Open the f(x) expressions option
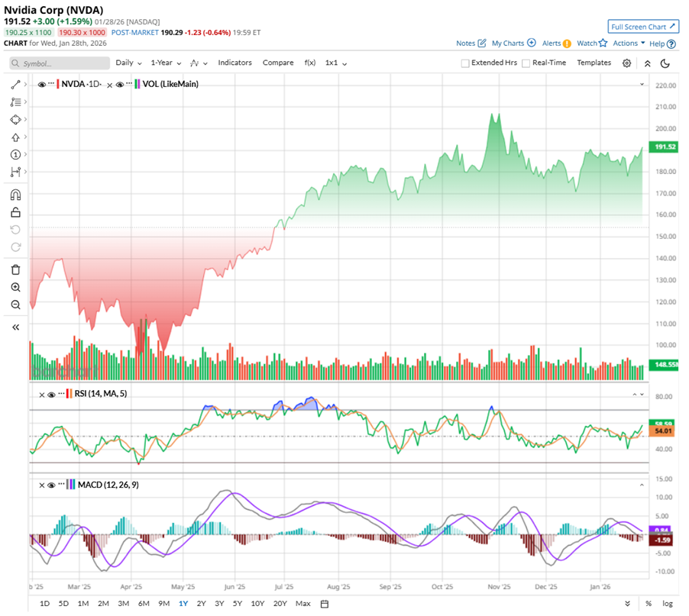This screenshot has width=689, height=616. coord(310,63)
